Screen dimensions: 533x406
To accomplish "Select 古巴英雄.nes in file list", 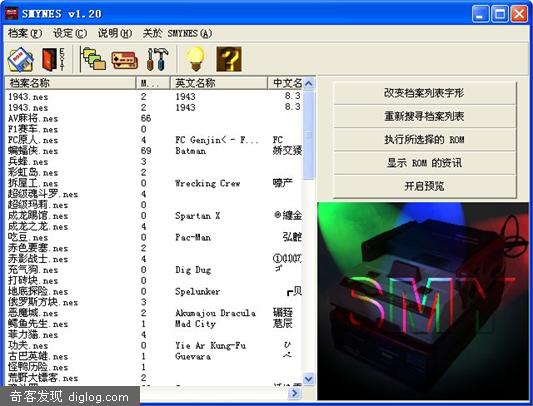I will 38,356.
